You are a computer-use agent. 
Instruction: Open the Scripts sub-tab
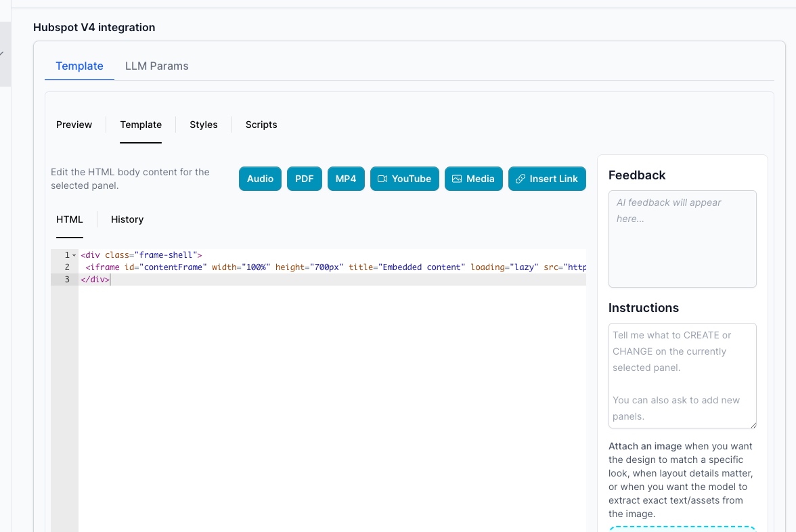click(261, 125)
